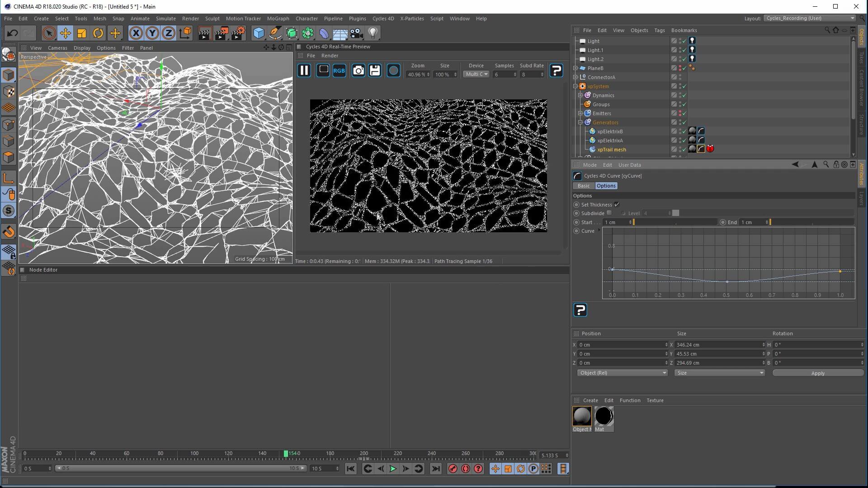This screenshot has height=488, width=868.
Task: Open the Object (Rel) coordinate dropdown
Action: pyautogui.click(x=623, y=373)
